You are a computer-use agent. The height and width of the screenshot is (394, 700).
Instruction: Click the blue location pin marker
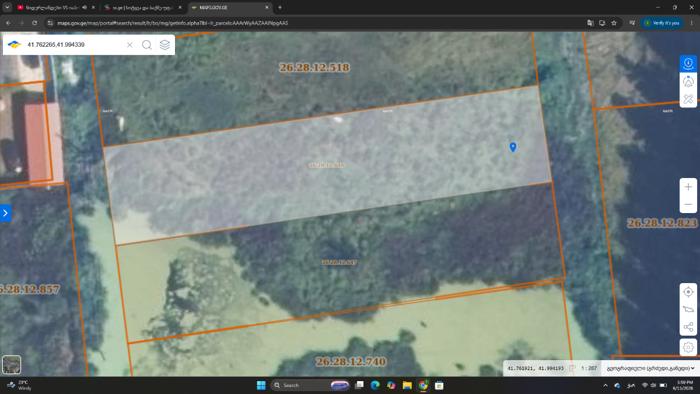513,147
